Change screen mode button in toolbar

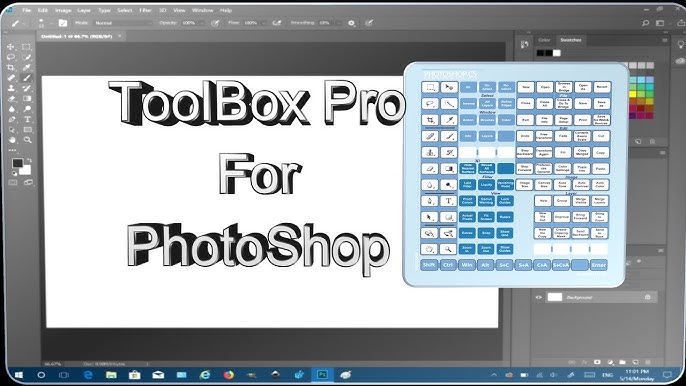point(28,182)
